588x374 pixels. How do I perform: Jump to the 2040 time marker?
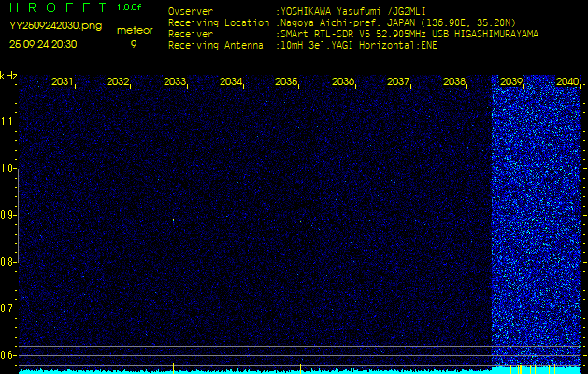point(566,82)
